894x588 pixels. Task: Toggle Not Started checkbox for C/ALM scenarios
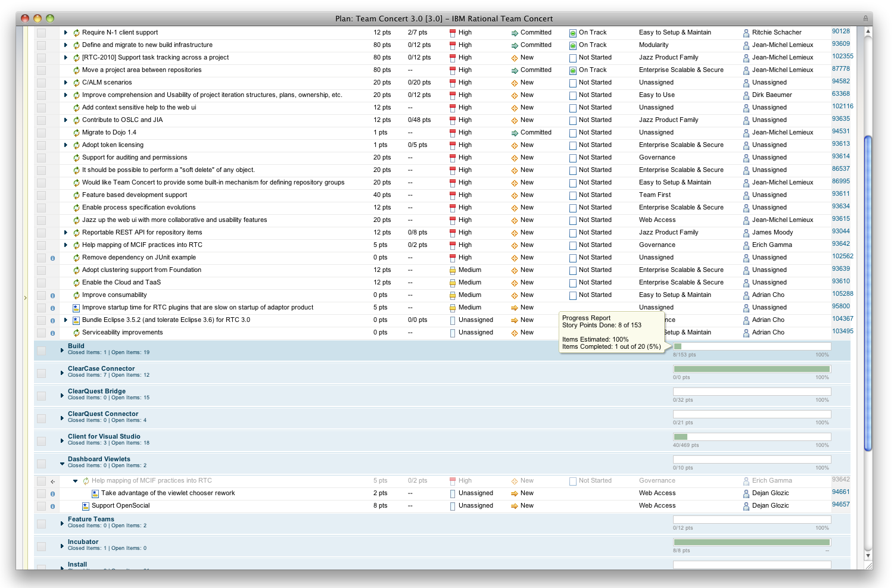(573, 83)
